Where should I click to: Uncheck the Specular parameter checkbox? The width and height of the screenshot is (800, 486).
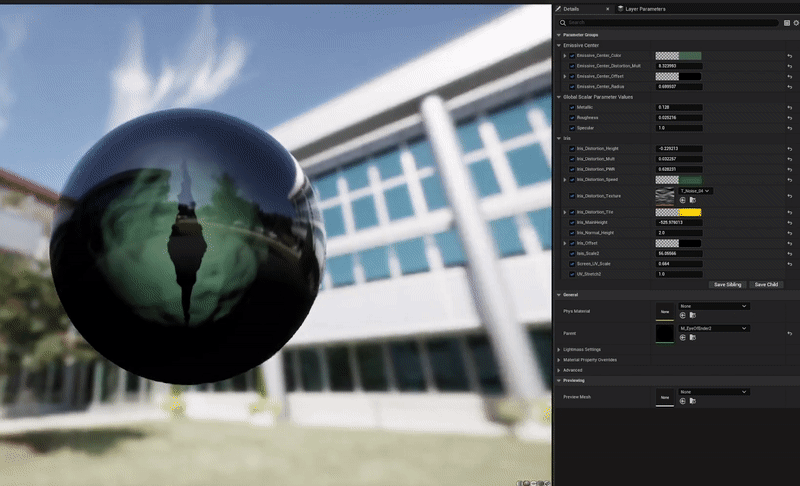(572, 128)
